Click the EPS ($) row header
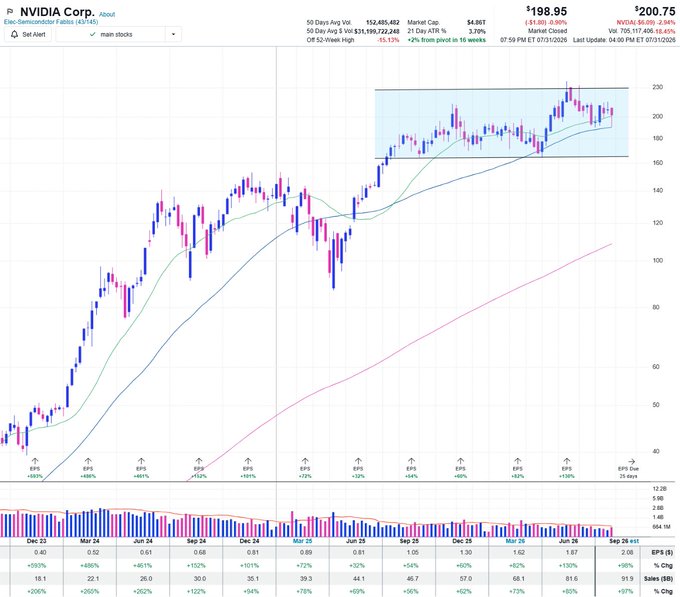Viewport: 680px width, 597px height. click(x=662, y=552)
